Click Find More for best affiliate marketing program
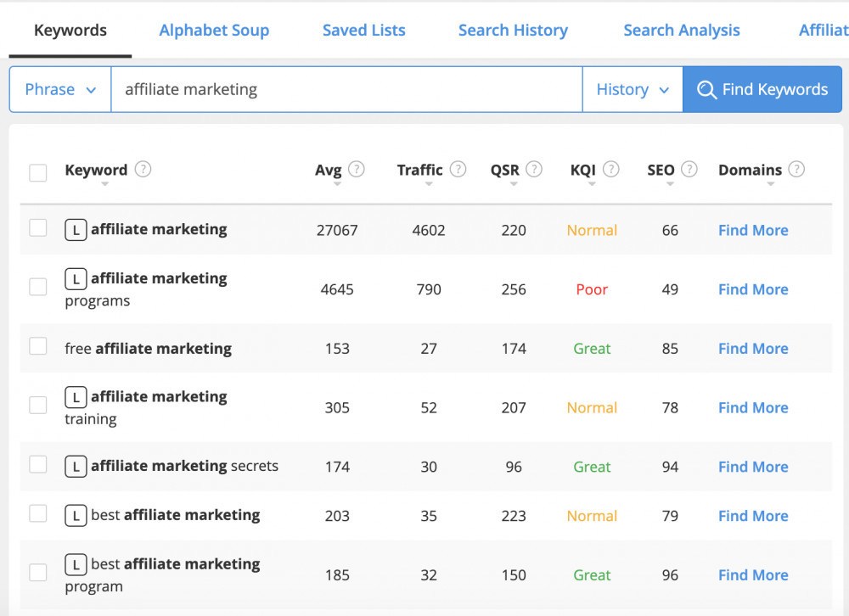The width and height of the screenshot is (849, 616). 753,575
